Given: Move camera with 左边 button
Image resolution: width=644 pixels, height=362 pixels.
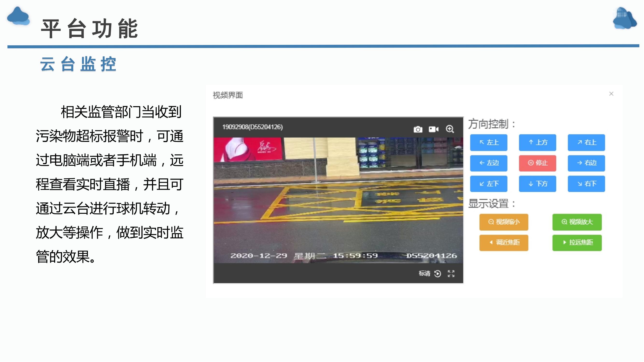Looking at the screenshot, I should coord(488,163).
